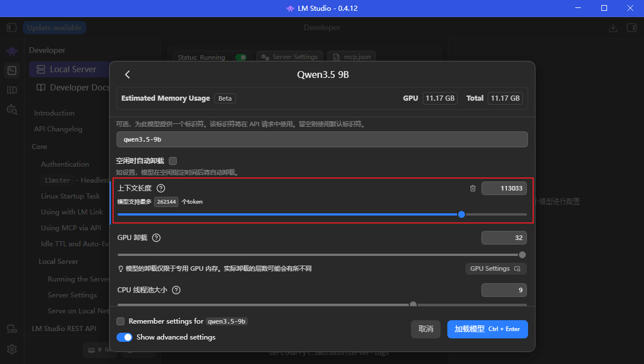Open Using MCP via API page

pos(71,227)
